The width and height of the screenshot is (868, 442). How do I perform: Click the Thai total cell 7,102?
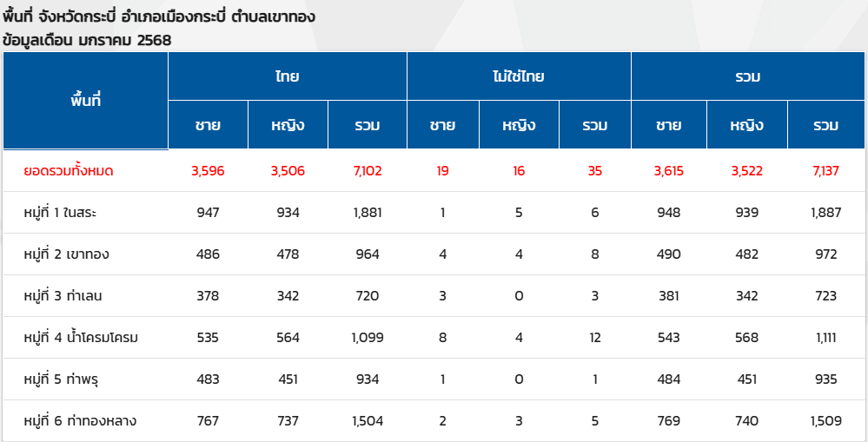click(367, 171)
